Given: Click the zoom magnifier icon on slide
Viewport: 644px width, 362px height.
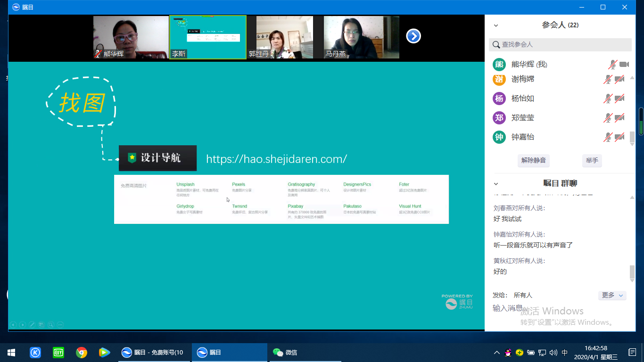Looking at the screenshot, I should coord(51,324).
